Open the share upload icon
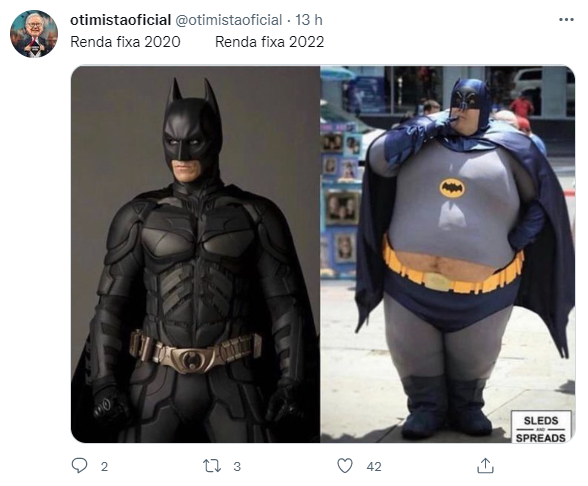Screen dimensions: 588x486 click(x=485, y=465)
